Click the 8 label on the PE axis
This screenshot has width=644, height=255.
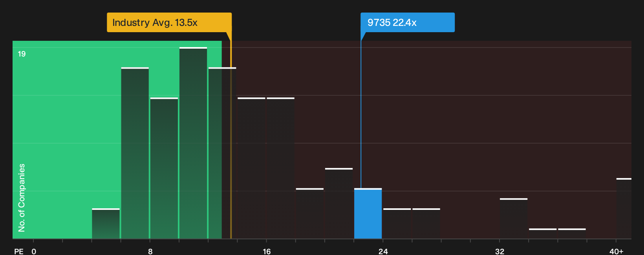pos(150,251)
